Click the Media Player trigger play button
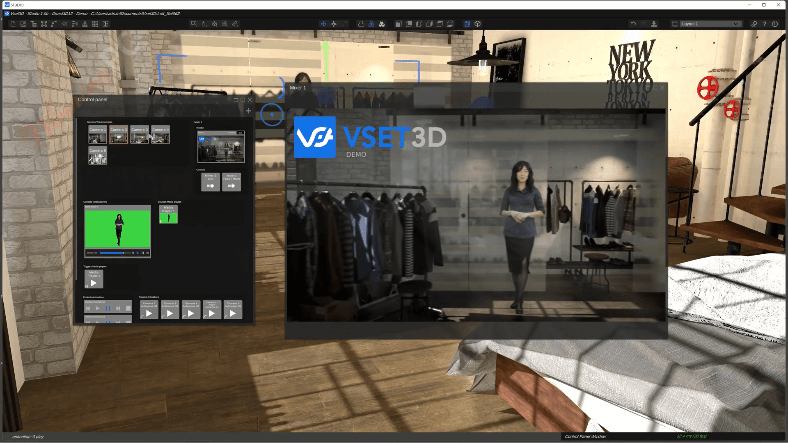The height and width of the screenshot is (443, 788). [93, 279]
